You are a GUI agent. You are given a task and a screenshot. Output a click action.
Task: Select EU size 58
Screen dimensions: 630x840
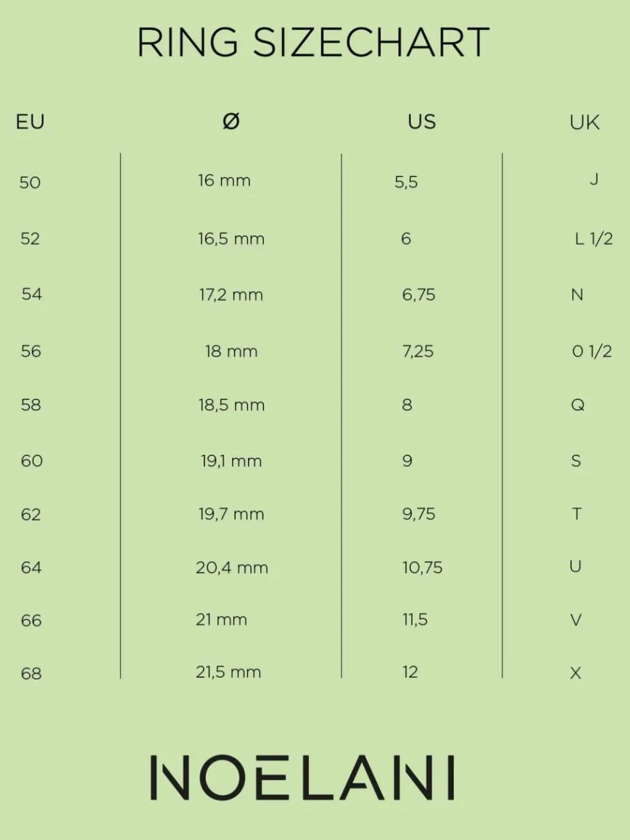click(x=31, y=404)
